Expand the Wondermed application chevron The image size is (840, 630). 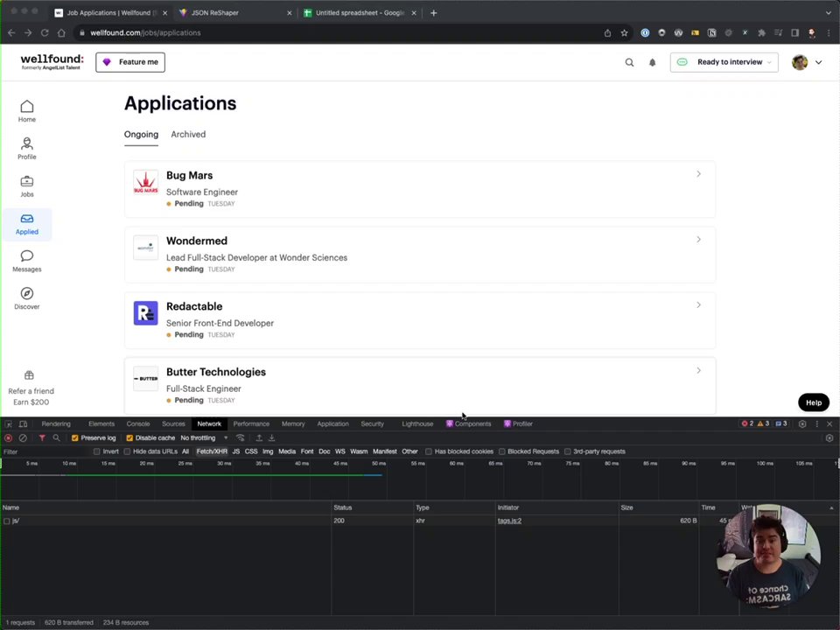(x=698, y=240)
